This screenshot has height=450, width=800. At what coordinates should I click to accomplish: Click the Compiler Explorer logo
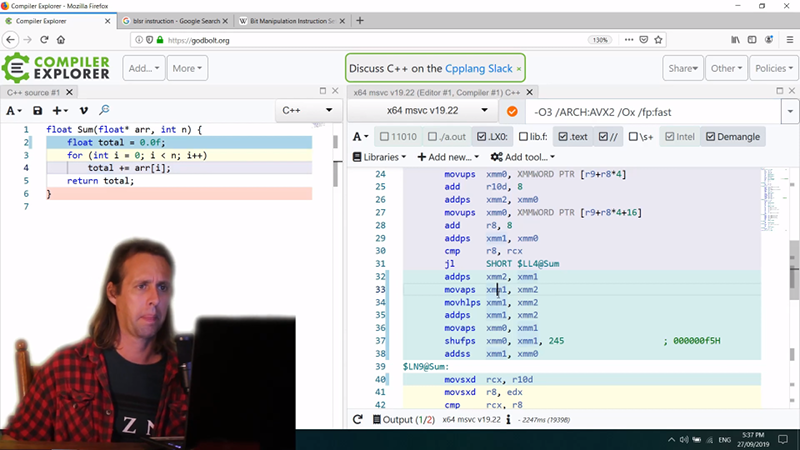point(57,68)
